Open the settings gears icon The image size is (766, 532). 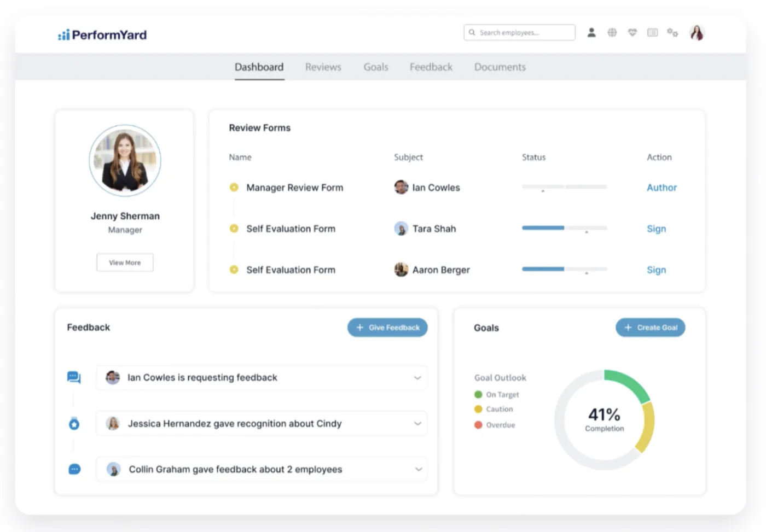tap(672, 33)
